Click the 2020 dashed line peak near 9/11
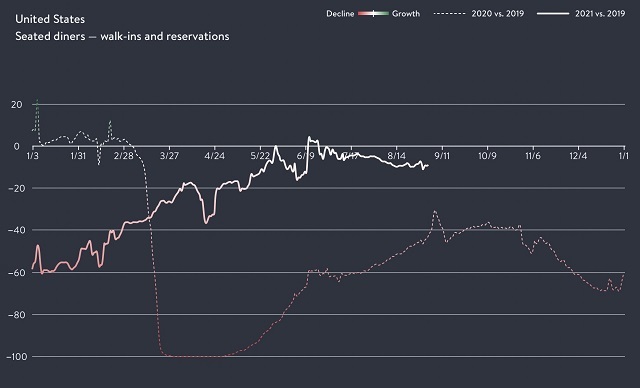 [x=435, y=211]
